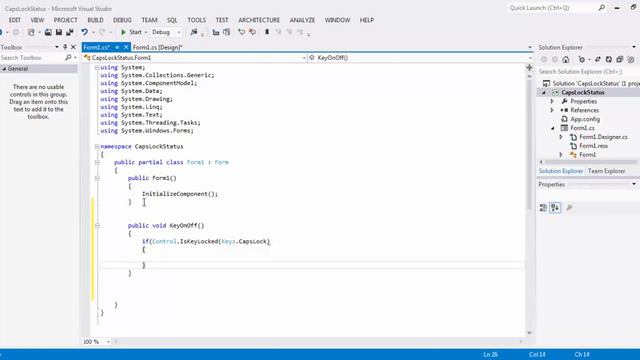Click the Quick Launch search magnifier icon
The image size is (640, 360).
pos(602,8)
